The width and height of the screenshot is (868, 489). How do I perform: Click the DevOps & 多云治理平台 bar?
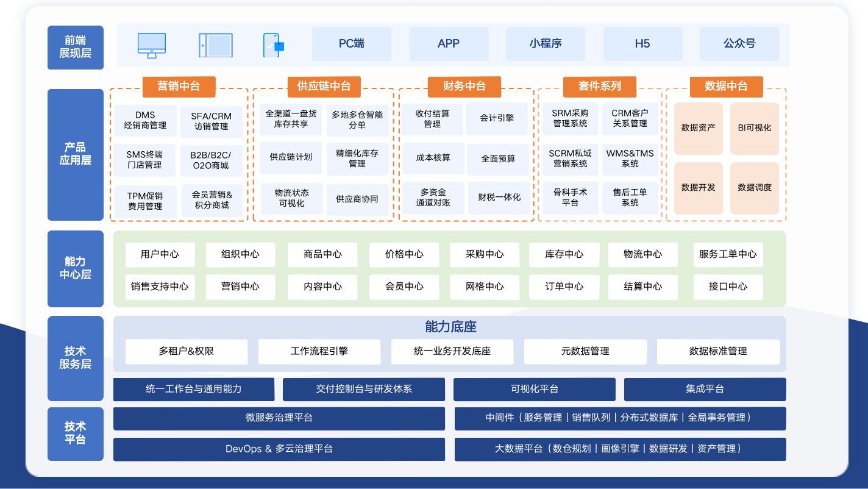279,449
